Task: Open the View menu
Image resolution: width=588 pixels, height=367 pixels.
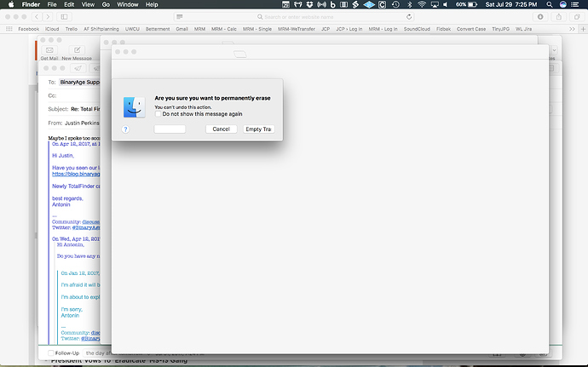Action: pyautogui.click(x=88, y=4)
